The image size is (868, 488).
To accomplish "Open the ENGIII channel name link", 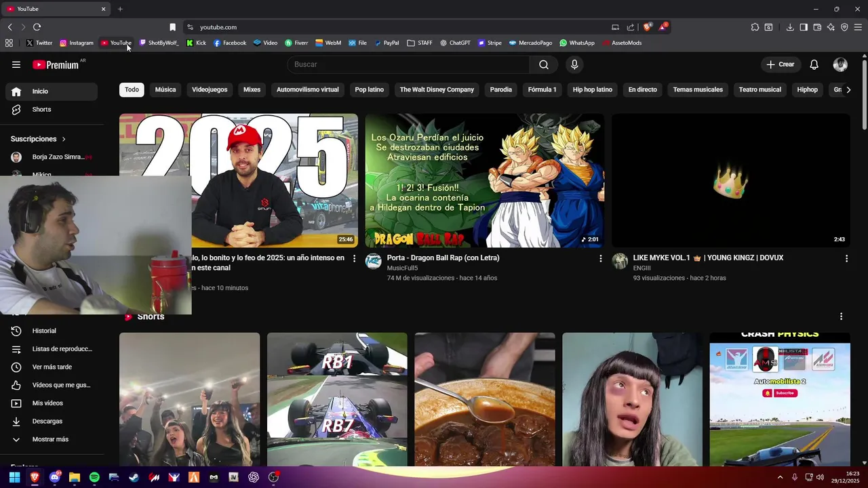I will [642, 268].
